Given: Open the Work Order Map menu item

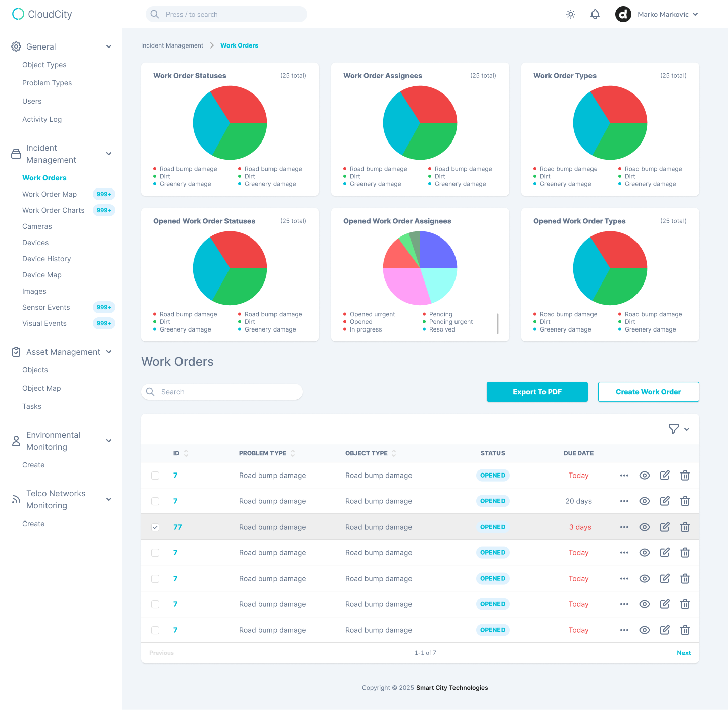Looking at the screenshot, I should point(50,194).
